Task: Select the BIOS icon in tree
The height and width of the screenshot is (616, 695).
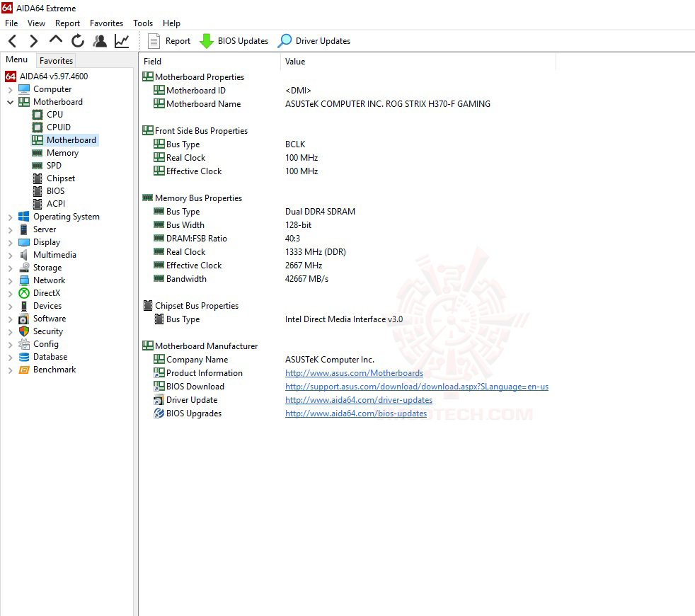Action: 38,191
